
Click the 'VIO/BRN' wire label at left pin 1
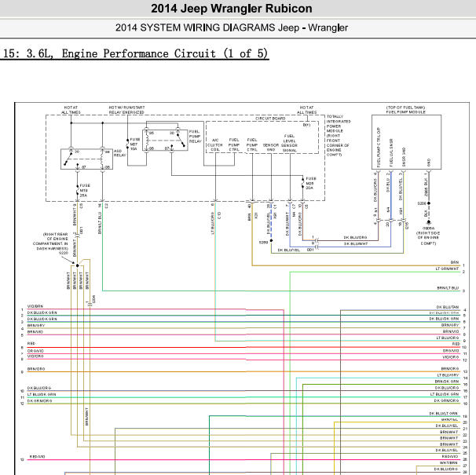[x=35, y=306]
